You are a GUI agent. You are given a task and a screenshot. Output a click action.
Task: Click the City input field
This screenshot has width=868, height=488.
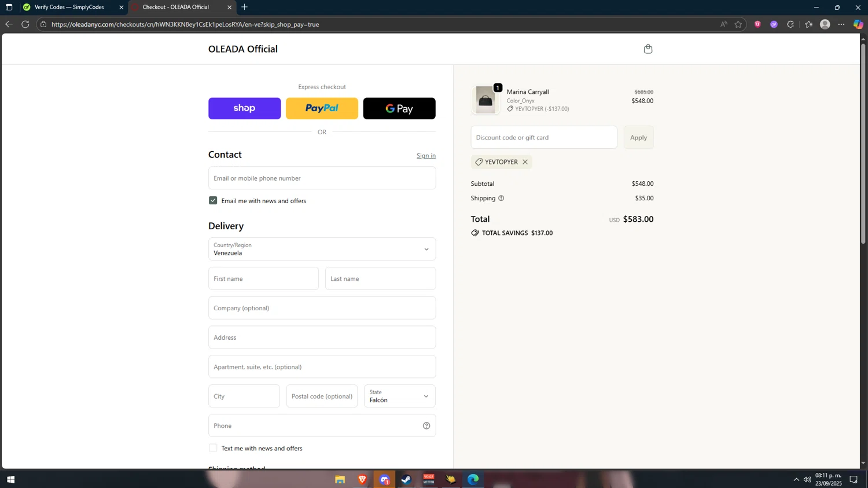click(x=244, y=396)
